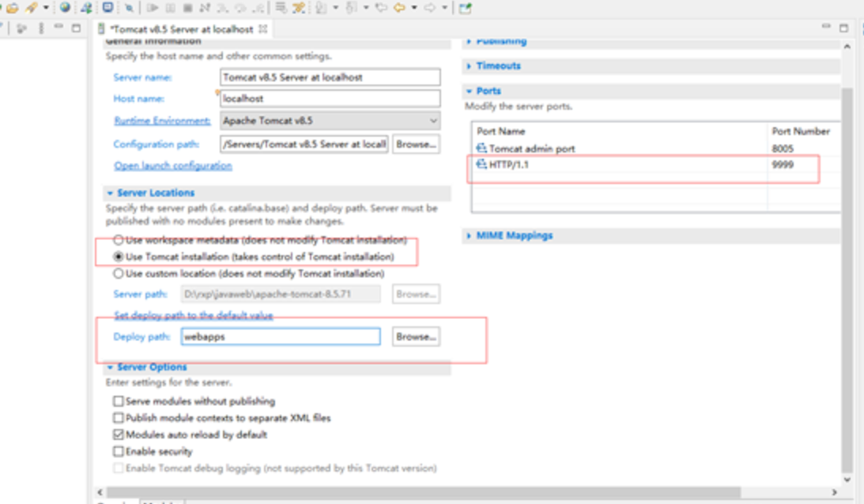Click the Deploy path webapps field
This screenshot has width=864, height=504.
281,337
